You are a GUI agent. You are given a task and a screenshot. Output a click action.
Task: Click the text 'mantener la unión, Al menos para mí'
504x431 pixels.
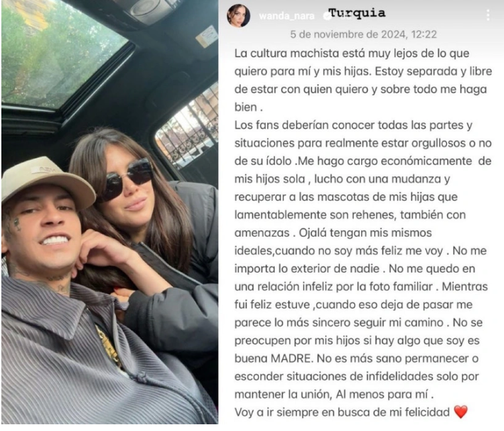tap(334, 394)
